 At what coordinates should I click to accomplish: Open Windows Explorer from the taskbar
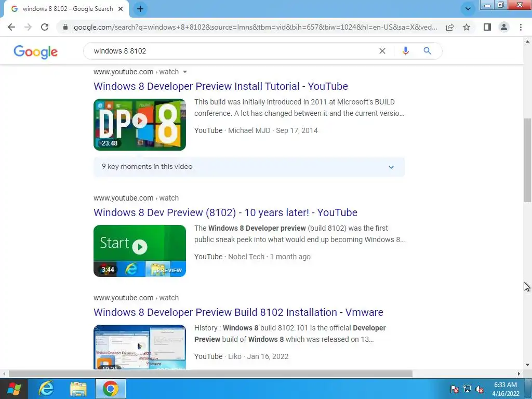[78, 389]
